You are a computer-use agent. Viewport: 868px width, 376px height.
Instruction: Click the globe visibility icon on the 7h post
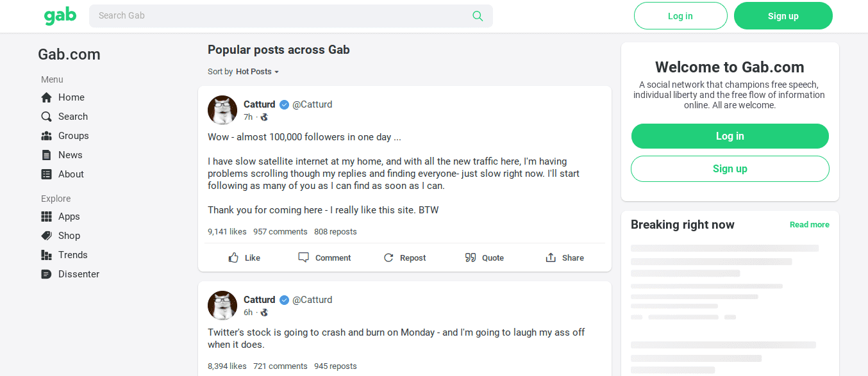click(x=264, y=117)
